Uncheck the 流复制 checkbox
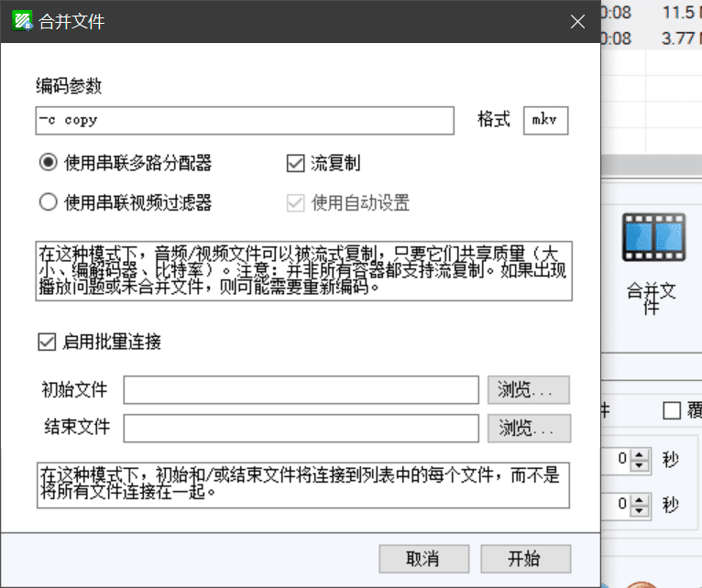The image size is (702, 588). coord(295,163)
